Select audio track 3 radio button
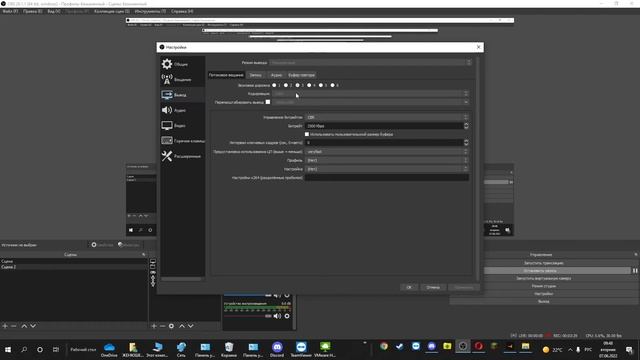The height and width of the screenshot is (360, 640). [298, 85]
